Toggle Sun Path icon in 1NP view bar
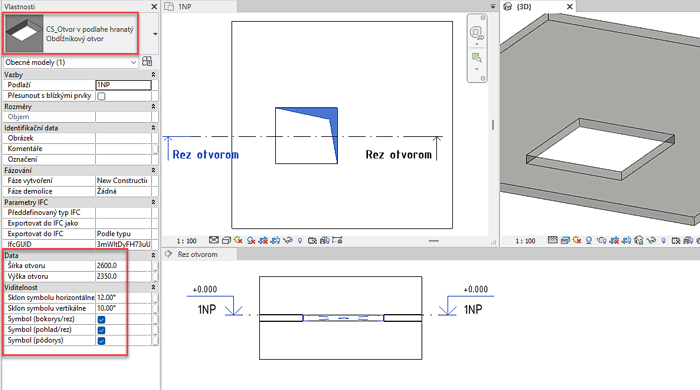 (x=238, y=240)
